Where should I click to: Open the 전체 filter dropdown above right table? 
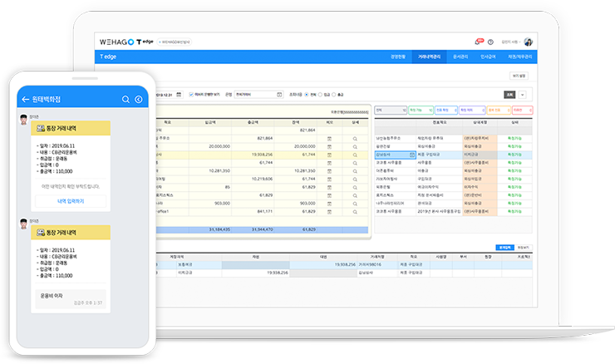click(389, 109)
